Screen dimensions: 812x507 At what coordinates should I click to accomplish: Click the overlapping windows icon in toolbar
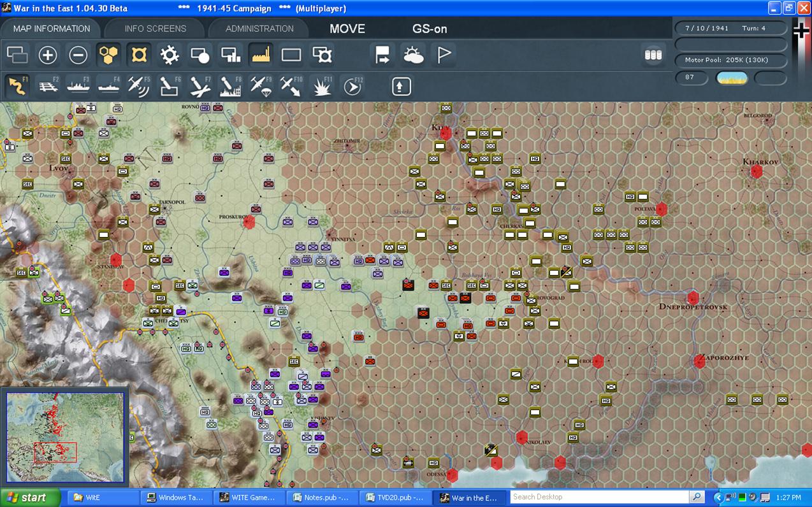click(17, 55)
